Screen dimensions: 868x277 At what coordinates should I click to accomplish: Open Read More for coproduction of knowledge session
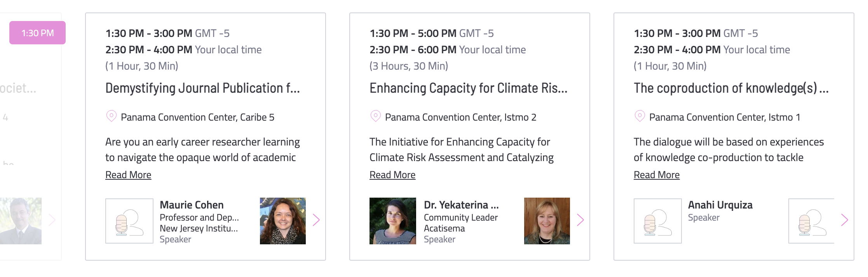tap(657, 175)
